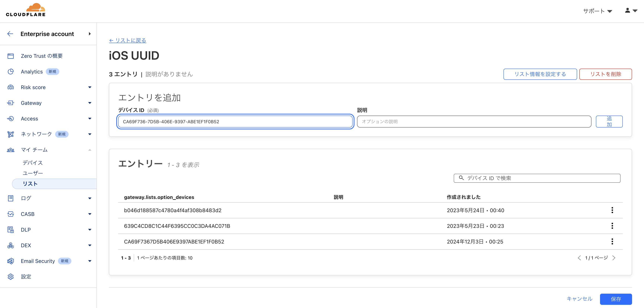Open the サポート dropdown
Image resolution: width=644 pixels, height=308 pixels.
[x=597, y=11]
